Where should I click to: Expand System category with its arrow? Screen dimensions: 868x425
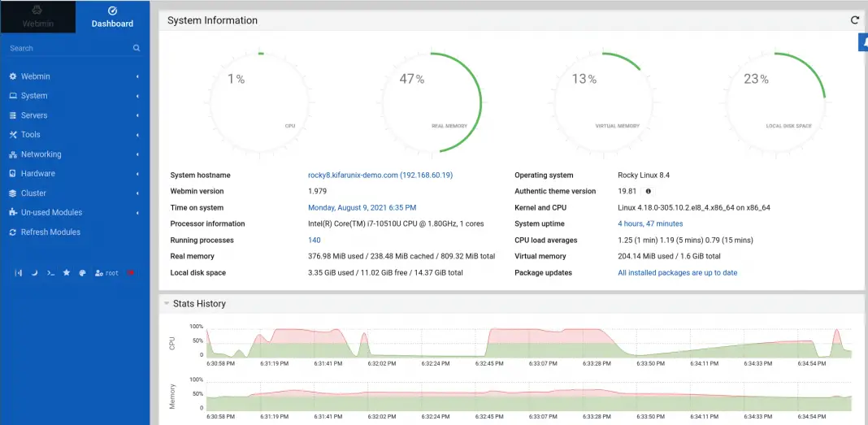137,96
